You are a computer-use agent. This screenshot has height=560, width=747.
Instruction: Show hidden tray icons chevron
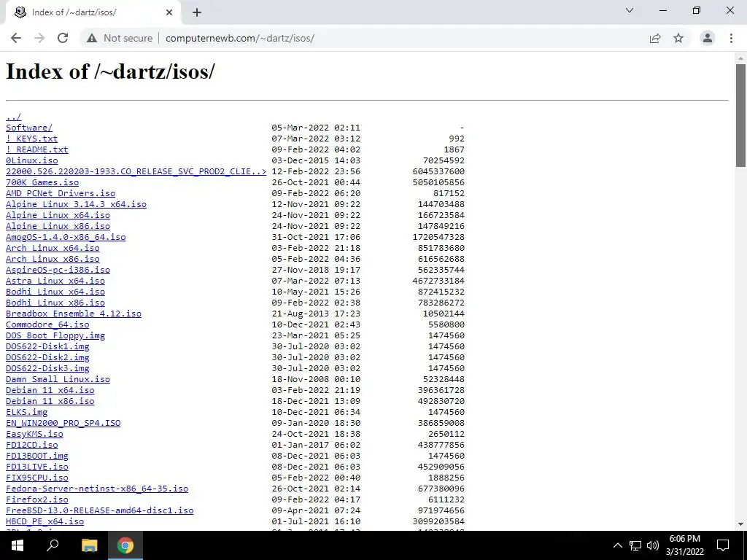point(617,545)
